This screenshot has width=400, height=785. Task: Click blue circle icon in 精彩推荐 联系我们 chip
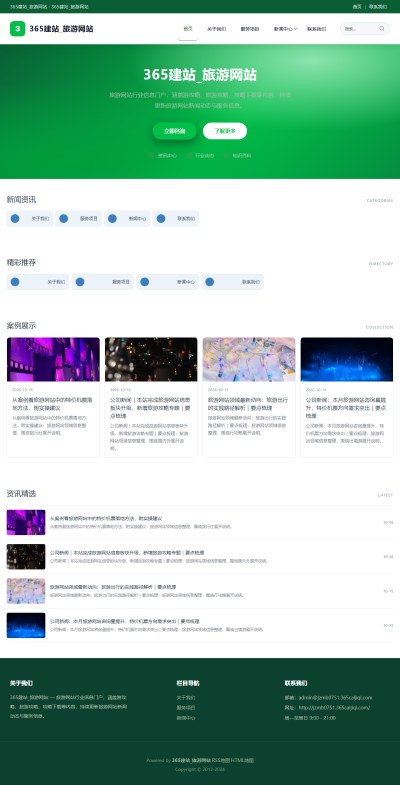[209, 282]
